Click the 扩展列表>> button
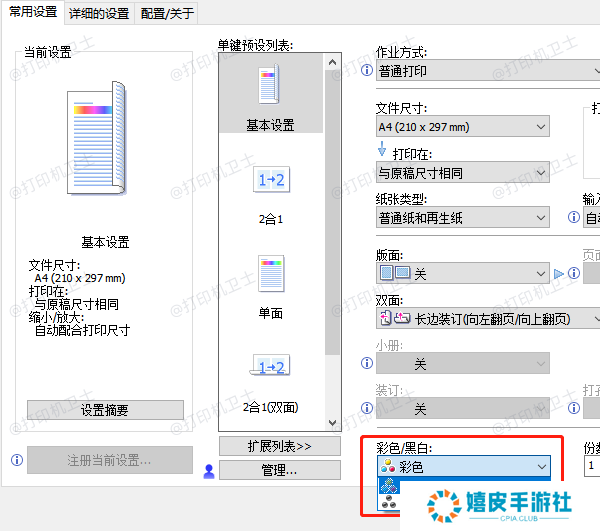 [x=279, y=446]
